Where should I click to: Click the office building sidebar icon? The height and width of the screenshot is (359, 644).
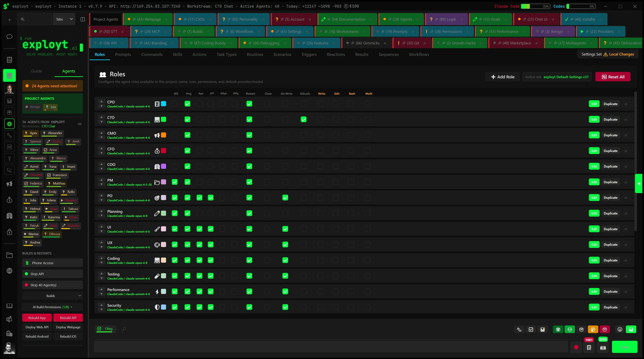(x=9, y=216)
